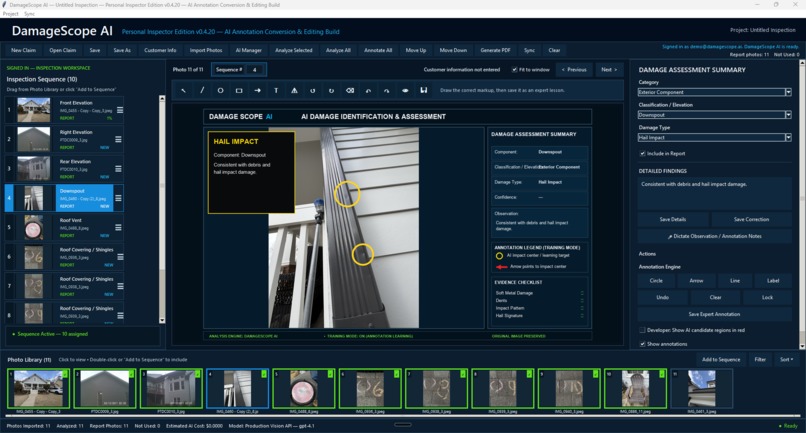Image resolution: width=806 pixels, height=433 pixels.
Task: Click the floppy disk save markup icon
Action: pos(424,91)
